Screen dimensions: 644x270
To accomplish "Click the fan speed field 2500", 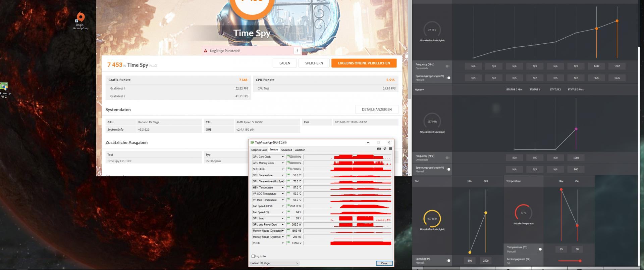I will [x=486, y=261].
